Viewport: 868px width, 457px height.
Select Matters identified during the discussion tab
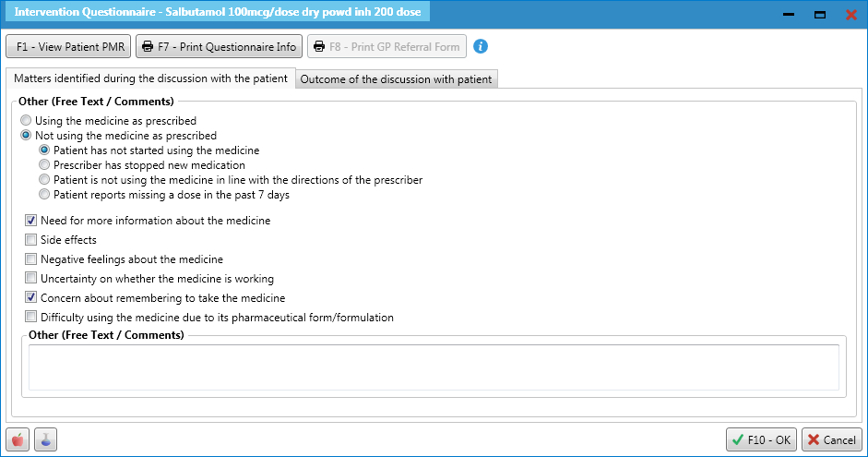[150, 78]
